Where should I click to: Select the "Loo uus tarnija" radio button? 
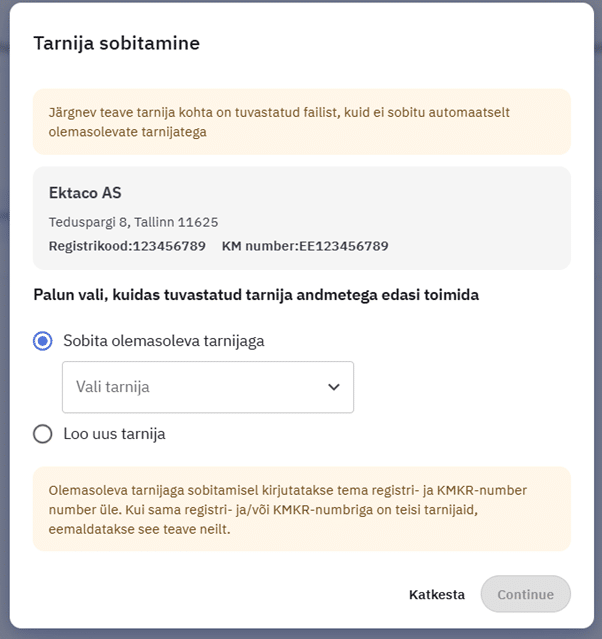point(43,434)
